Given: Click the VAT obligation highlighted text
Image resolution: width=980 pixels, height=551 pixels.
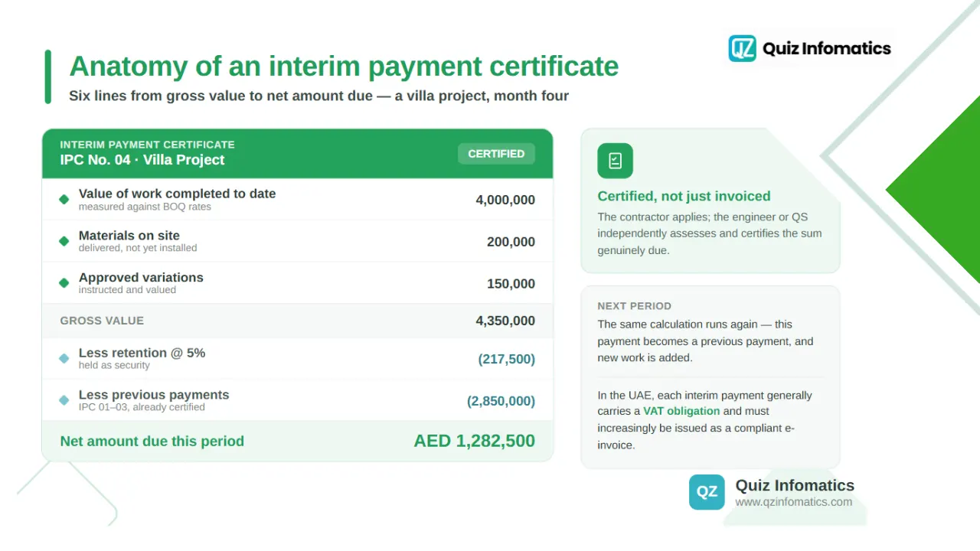Looking at the screenshot, I should click(681, 411).
